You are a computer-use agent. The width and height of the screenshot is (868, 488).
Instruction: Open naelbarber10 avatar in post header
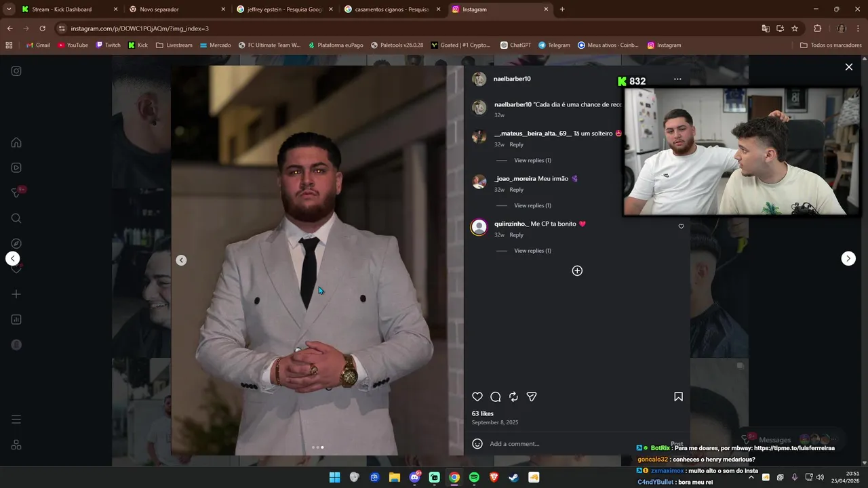tap(479, 79)
